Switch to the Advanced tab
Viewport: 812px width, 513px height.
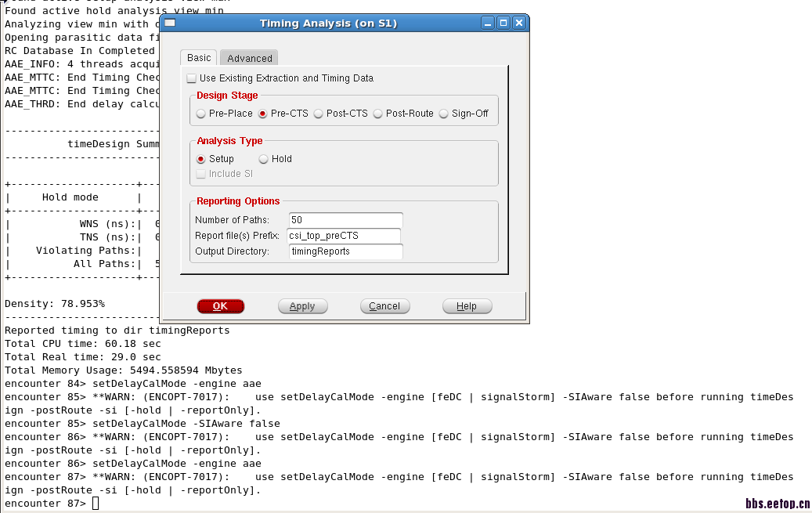(x=249, y=58)
